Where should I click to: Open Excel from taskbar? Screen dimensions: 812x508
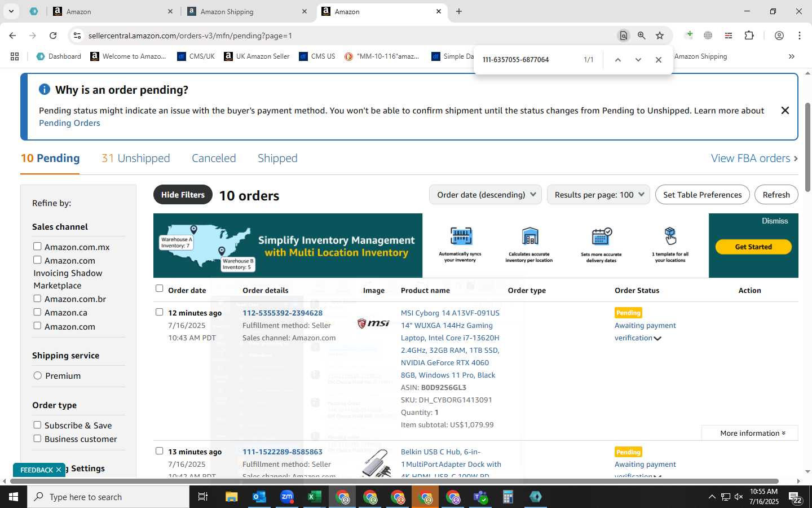tap(315, 497)
